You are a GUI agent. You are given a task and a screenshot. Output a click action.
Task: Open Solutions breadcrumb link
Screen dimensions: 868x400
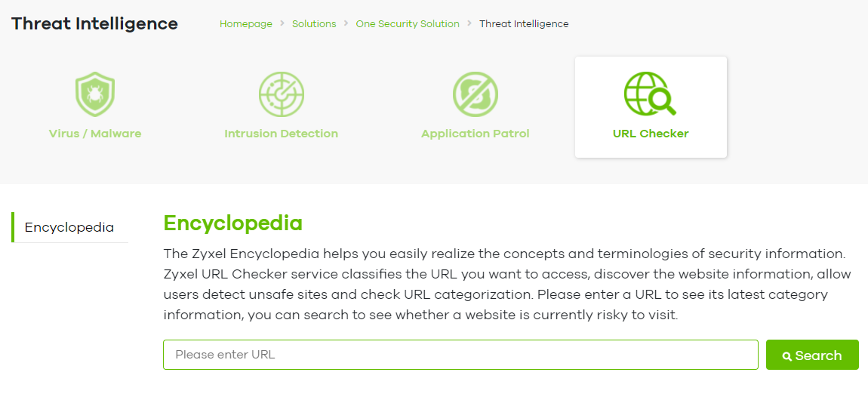pos(314,24)
